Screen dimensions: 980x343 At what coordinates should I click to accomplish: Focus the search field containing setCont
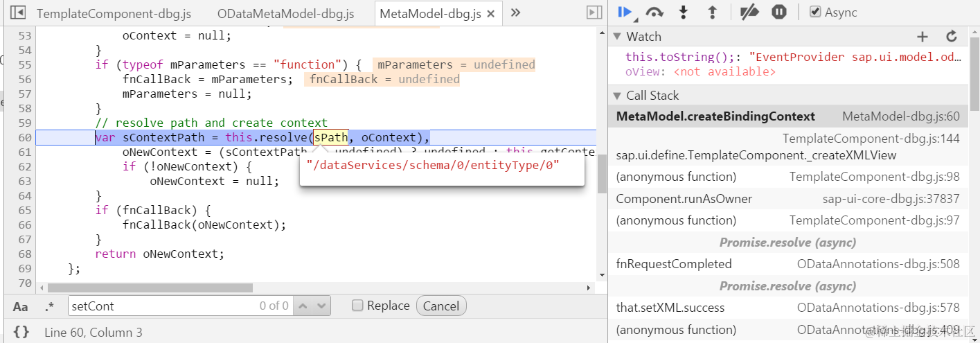[181, 306]
